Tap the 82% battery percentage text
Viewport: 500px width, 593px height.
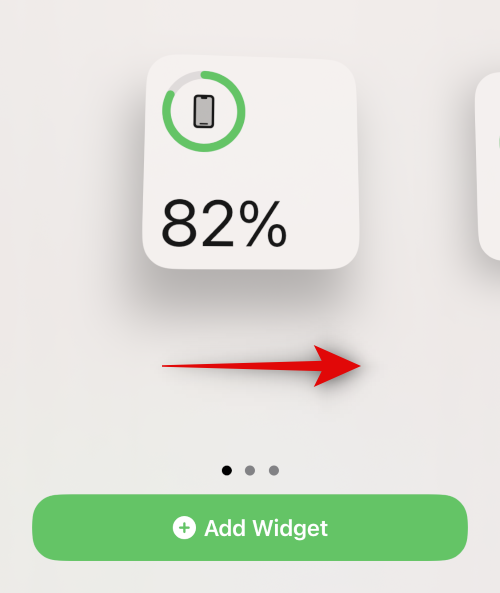(224, 224)
